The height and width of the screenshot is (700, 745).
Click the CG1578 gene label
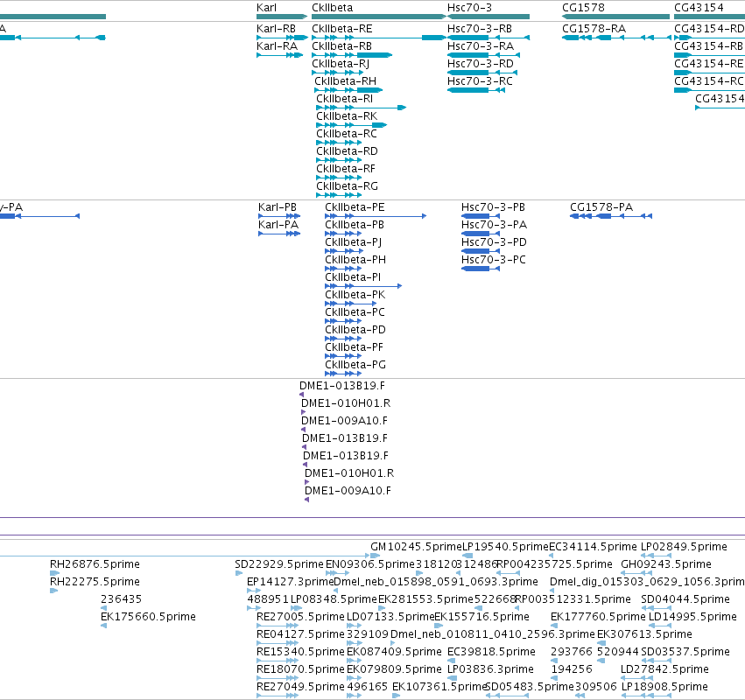[583, 8]
